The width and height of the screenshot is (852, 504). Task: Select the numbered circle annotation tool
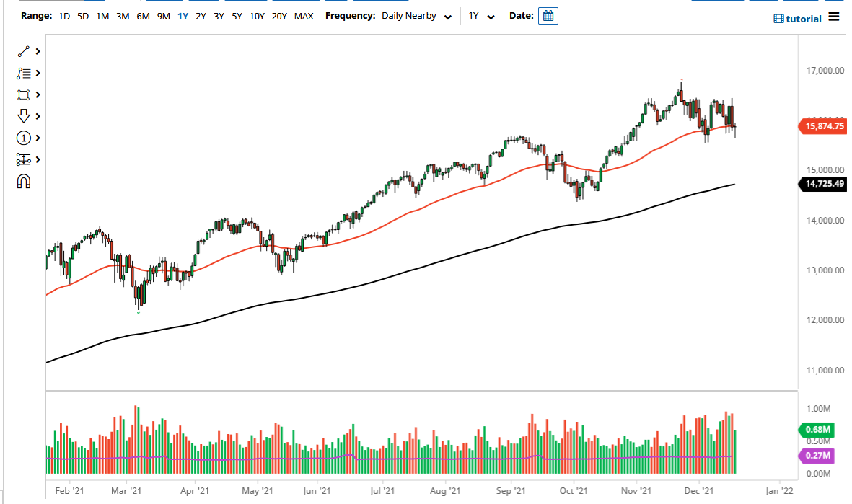(22, 138)
